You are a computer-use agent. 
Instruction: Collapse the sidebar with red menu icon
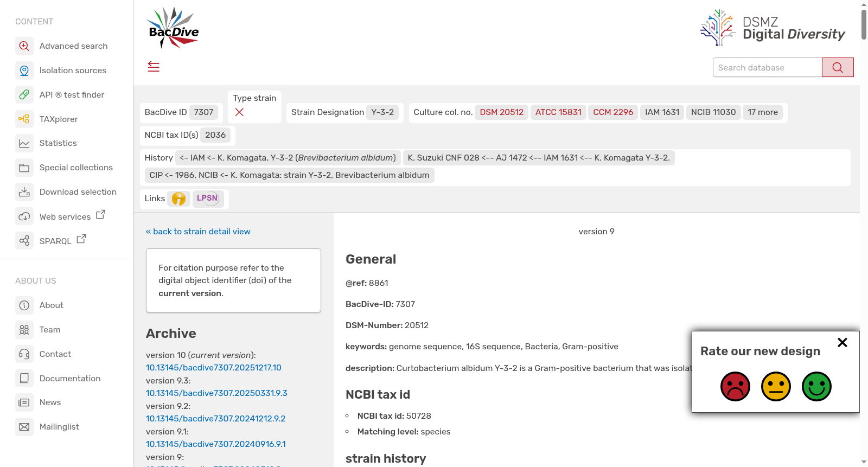[x=154, y=67]
